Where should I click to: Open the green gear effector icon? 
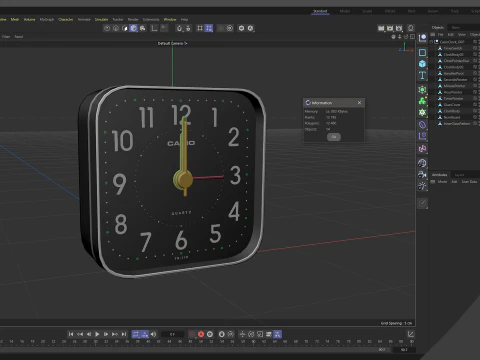[x=422, y=113]
